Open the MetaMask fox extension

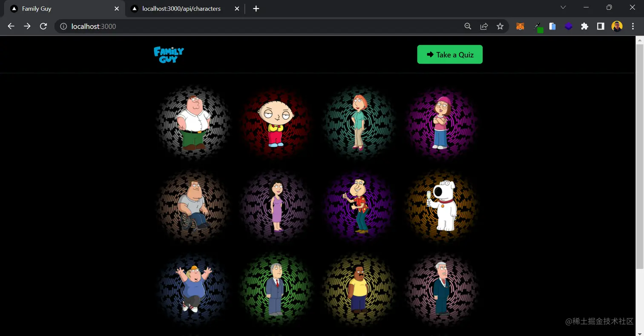coord(520,26)
